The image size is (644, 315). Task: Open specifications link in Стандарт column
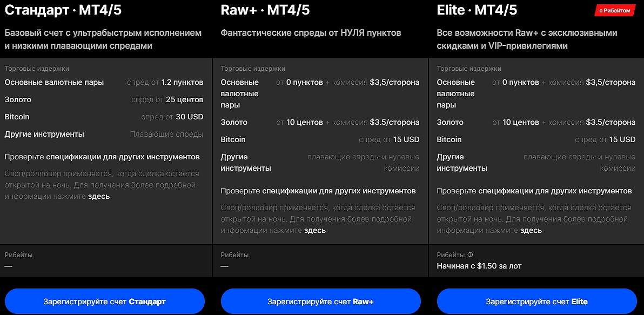pyautogui.click(x=123, y=157)
